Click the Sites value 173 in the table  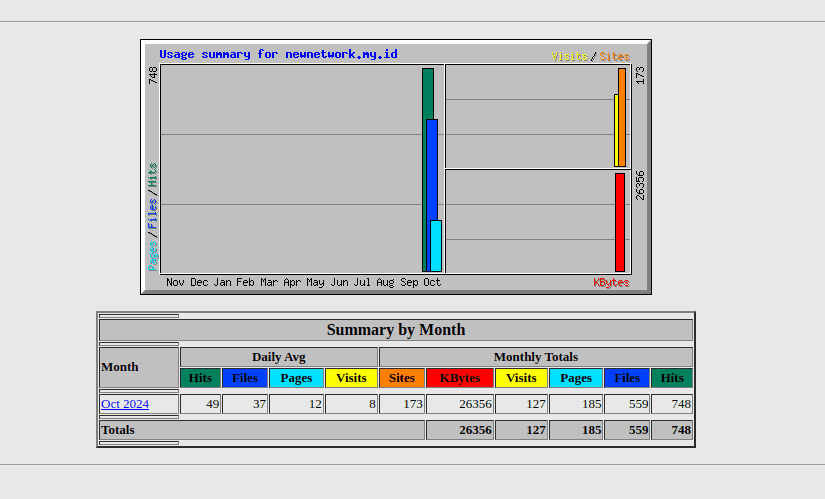[x=402, y=404]
